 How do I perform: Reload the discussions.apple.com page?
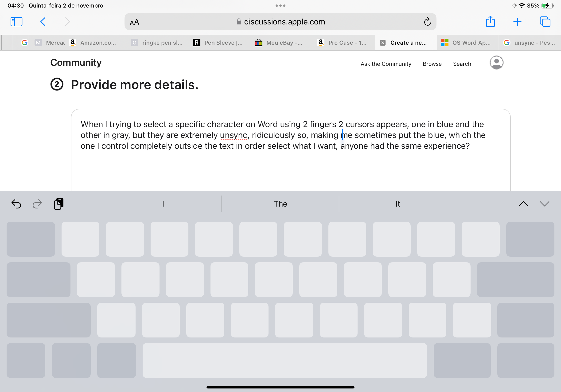(x=427, y=22)
